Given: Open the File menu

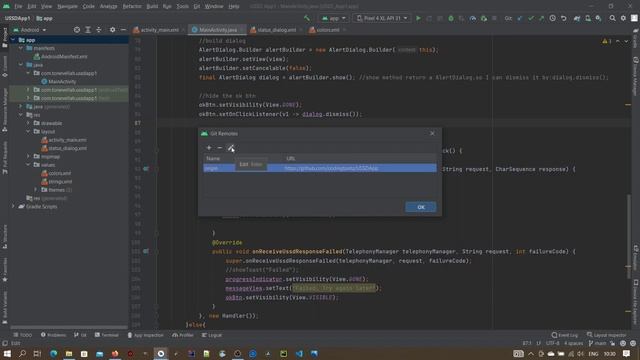Looking at the screenshot, I should coord(18,7).
